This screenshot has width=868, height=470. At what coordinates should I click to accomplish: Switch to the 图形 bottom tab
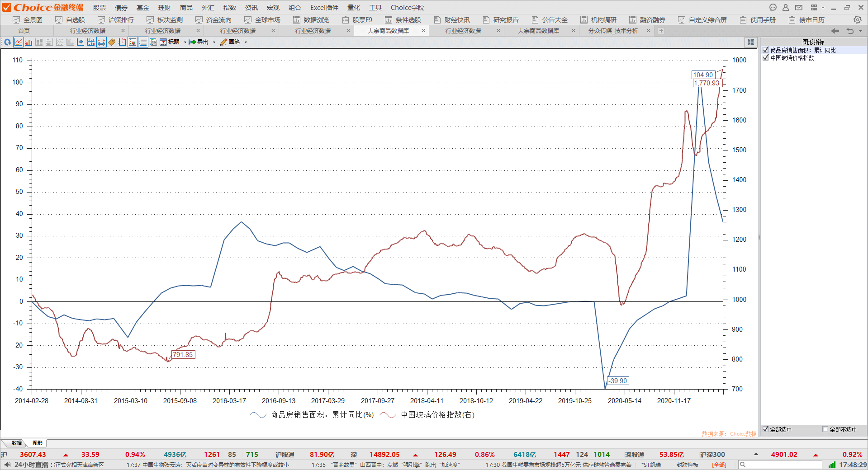click(x=38, y=443)
